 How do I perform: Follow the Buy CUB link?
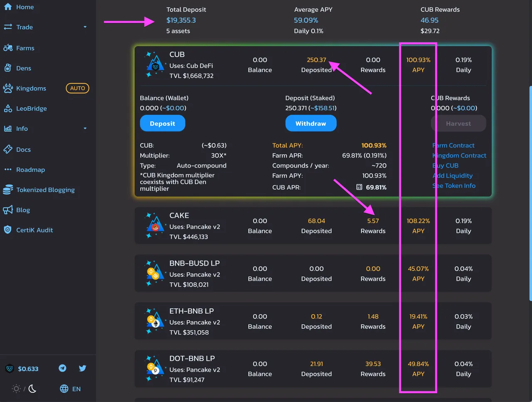coord(446,165)
